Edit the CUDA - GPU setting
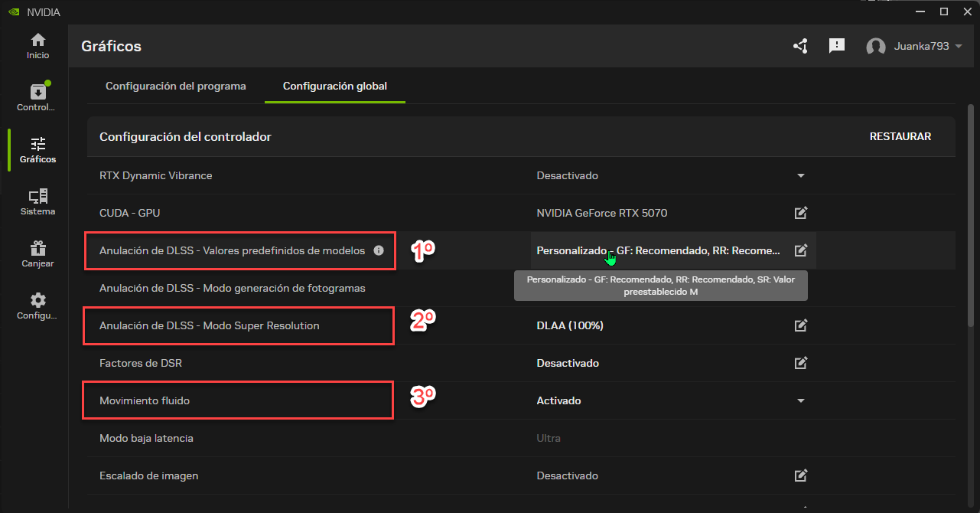Screen dimensions: 980x513 click(801, 213)
